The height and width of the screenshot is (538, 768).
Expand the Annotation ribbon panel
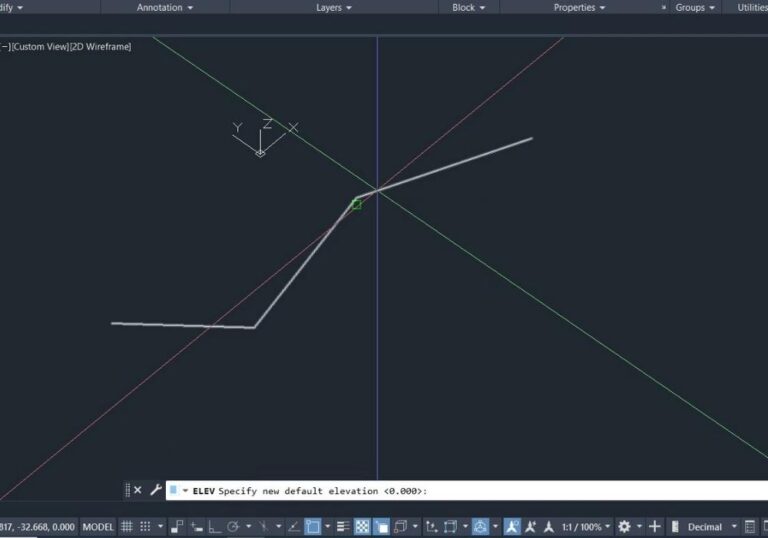pyautogui.click(x=165, y=7)
